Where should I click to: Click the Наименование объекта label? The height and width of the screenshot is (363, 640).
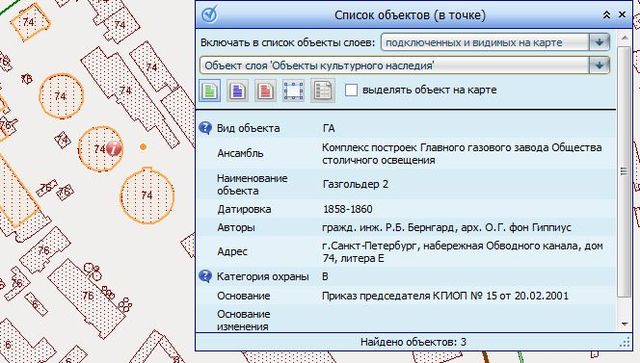[x=252, y=185]
